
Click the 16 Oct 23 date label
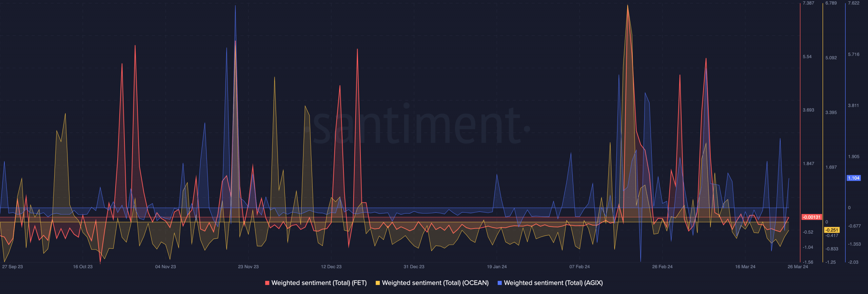pos(83,267)
